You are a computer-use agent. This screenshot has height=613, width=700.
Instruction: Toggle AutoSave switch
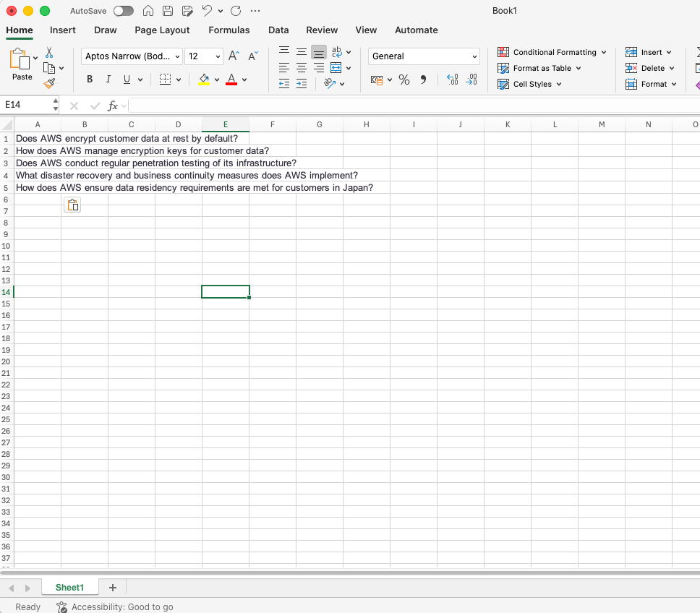123,11
